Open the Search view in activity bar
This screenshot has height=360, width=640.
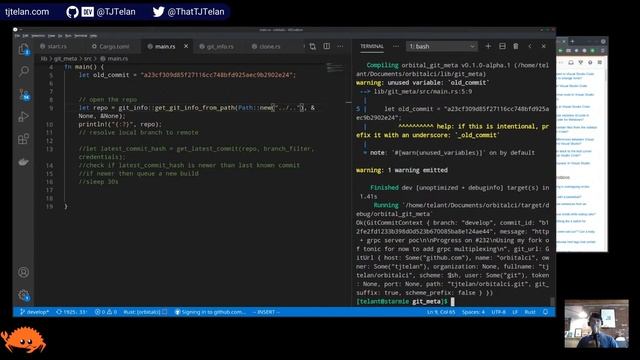point(24,71)
